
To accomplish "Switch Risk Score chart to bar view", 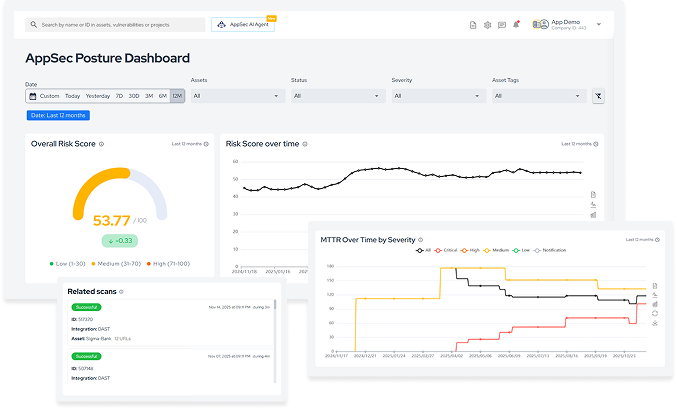I will pos(593,214).
